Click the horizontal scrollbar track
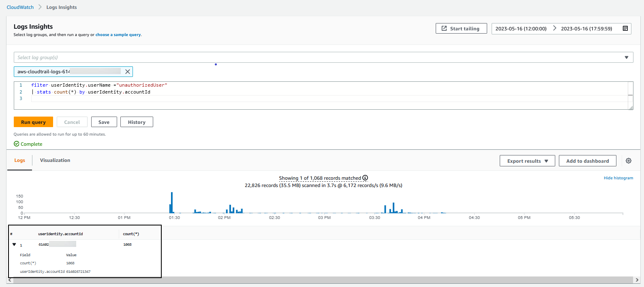This screenshot has height=287, width=644. (x=323, y=280)
